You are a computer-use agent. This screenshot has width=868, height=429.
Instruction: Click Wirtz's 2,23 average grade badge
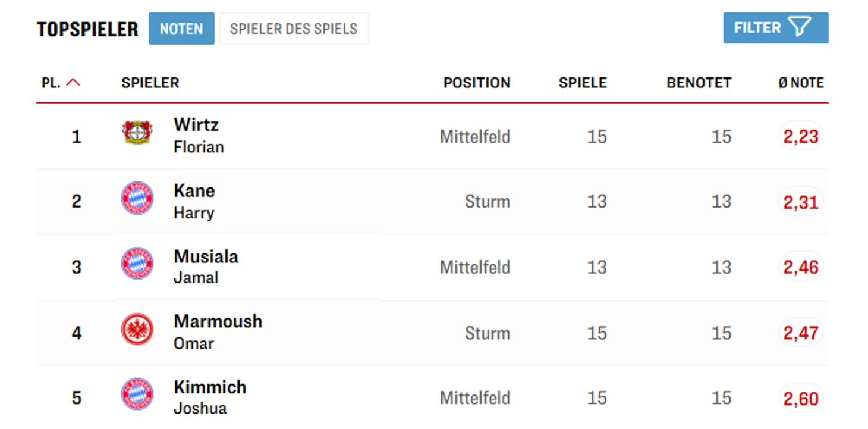pos(801,136)
